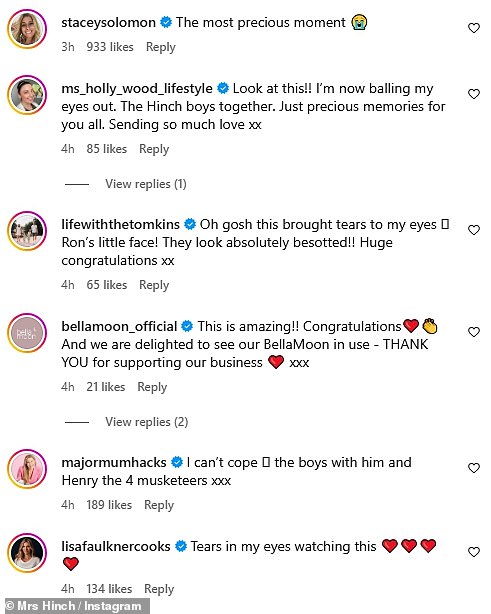Reply to majormumhacks' comment
Screen dimensions: 491x614
[x=159, y=505]
